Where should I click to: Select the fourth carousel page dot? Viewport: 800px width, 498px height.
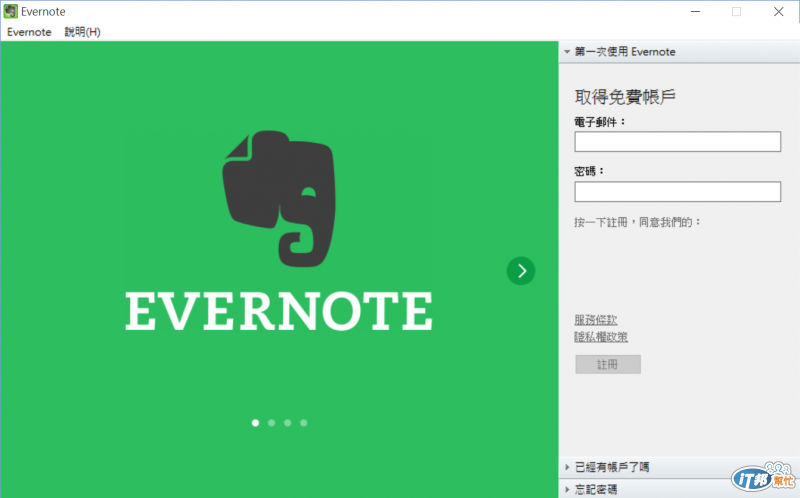pos(304,422)
